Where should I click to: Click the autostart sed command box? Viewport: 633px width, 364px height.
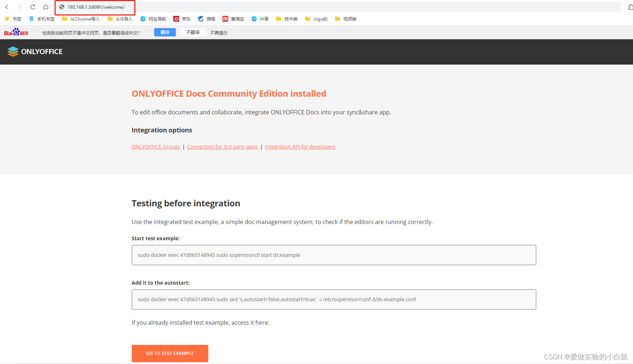click(x=334, y=299)
